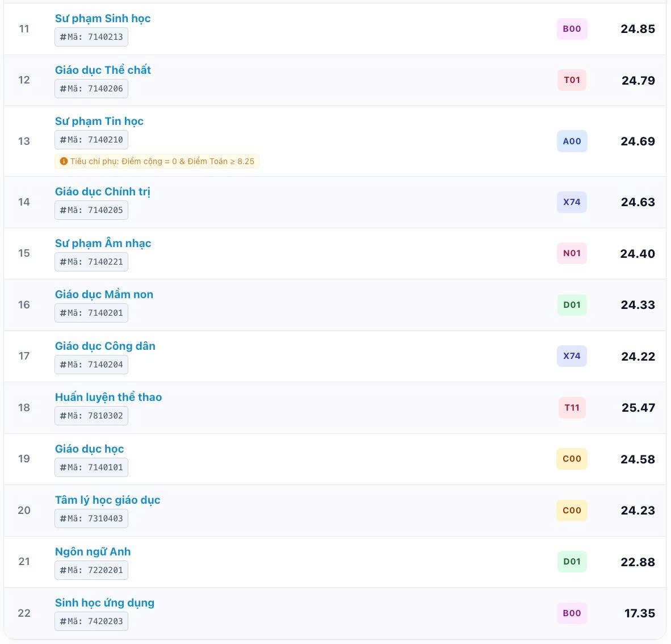Select the A00 subject group badge

pos(572,141)
